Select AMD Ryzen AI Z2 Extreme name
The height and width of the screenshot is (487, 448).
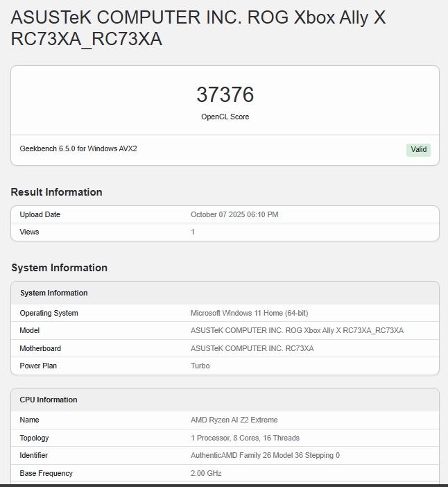234,420
